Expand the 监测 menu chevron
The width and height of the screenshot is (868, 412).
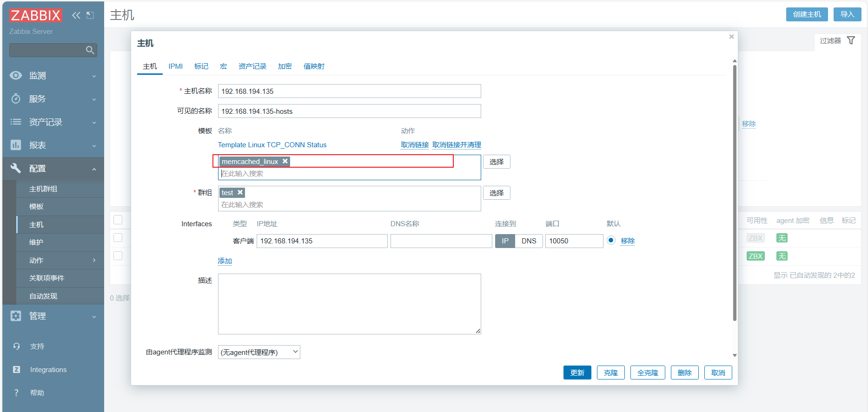94,76
